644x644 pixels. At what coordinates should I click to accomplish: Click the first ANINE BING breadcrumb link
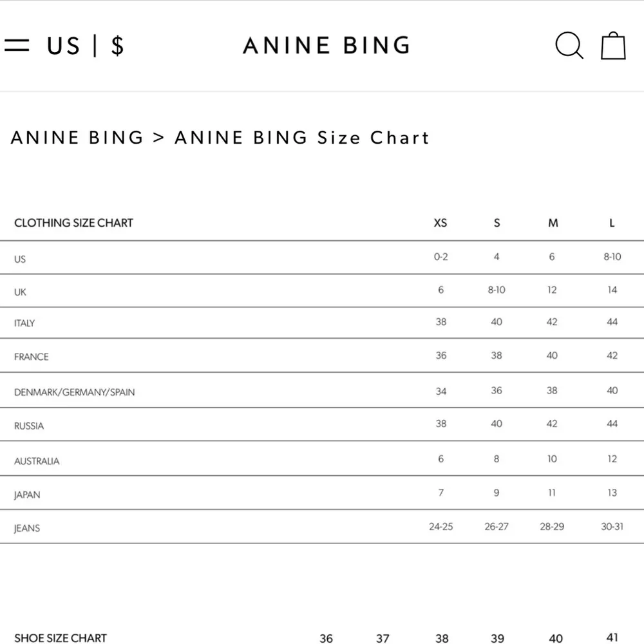click(x=77, y=138)
